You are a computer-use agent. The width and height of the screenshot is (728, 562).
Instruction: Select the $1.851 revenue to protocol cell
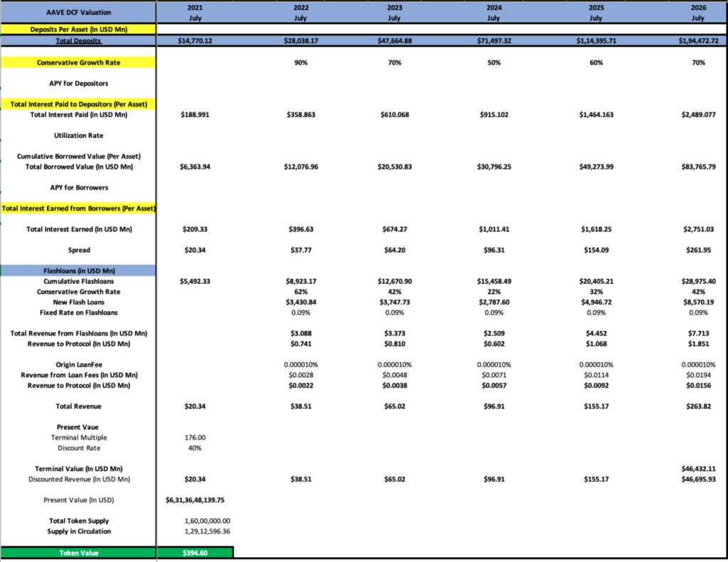(x=698, y=344)
